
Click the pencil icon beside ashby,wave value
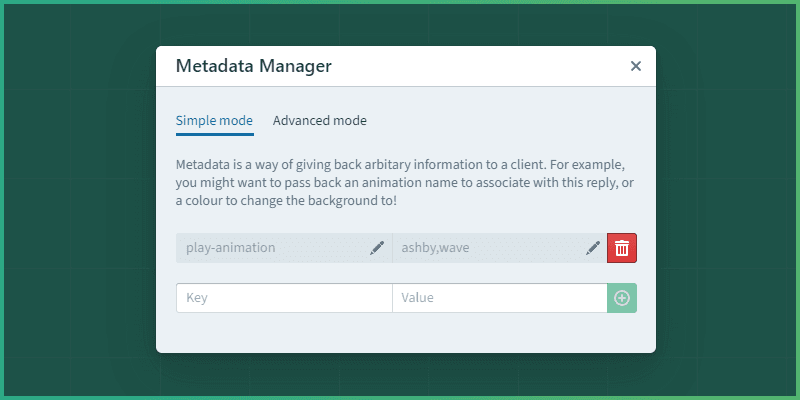593,248
